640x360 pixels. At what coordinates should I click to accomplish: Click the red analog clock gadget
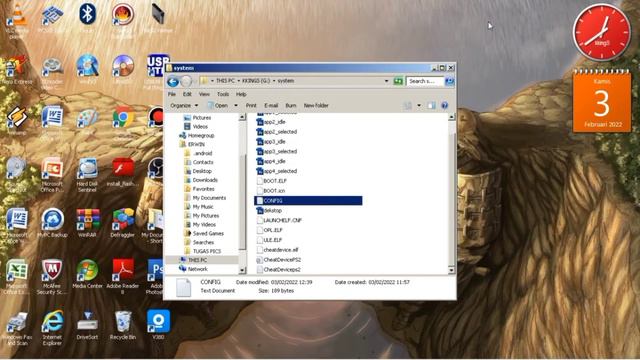point(602,33)
